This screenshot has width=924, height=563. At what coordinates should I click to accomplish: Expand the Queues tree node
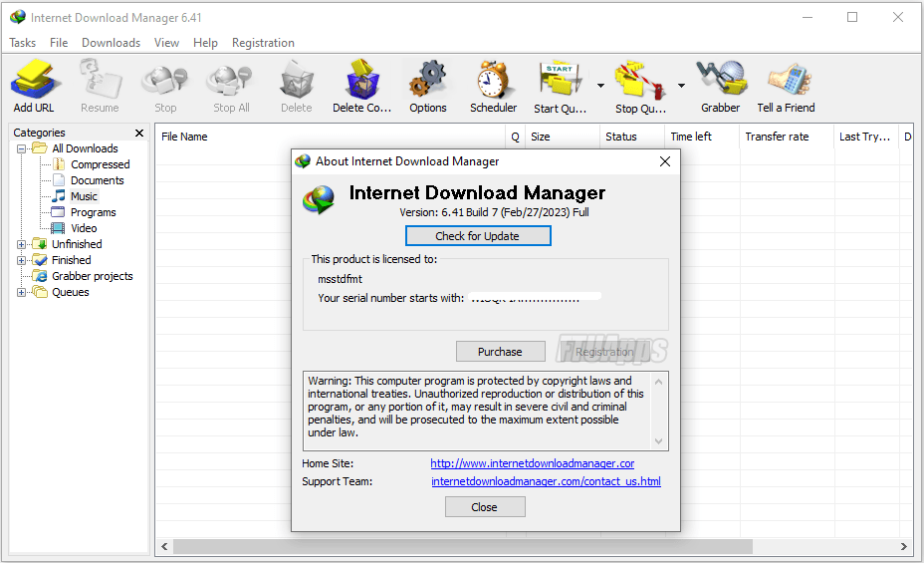point(21,292)
